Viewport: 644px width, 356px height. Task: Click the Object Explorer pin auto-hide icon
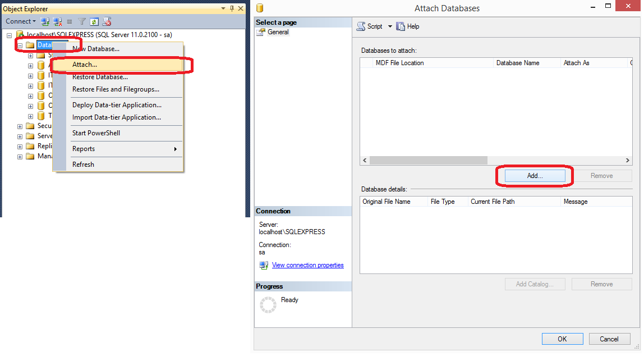(232, 8)
